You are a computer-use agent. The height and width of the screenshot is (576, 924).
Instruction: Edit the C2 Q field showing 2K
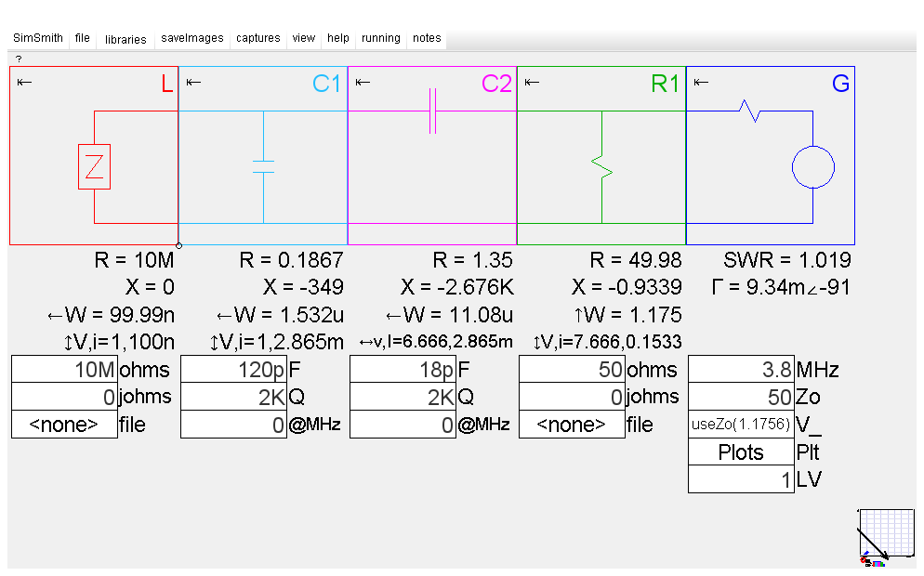coord(403,397)
